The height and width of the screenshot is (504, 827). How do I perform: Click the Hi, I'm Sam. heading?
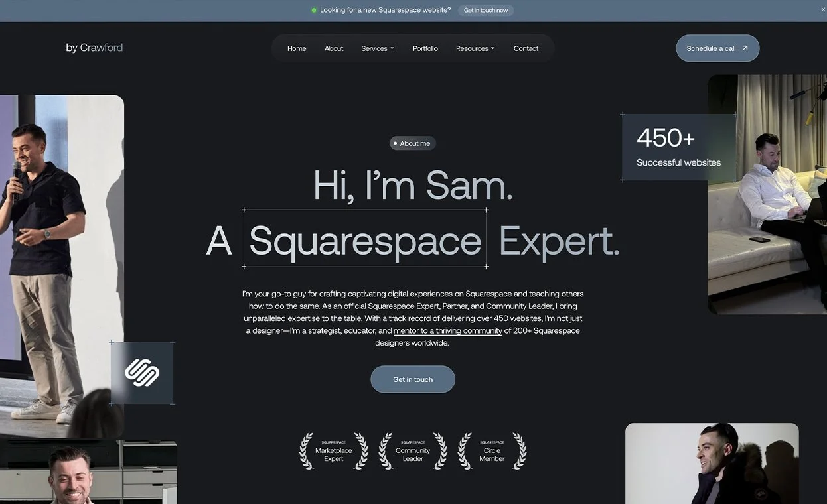tap(413, 185)
